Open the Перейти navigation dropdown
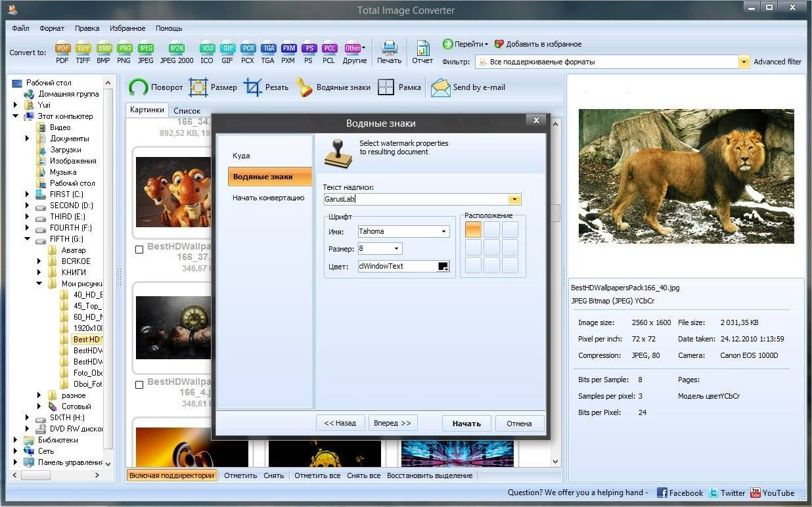 465,44
